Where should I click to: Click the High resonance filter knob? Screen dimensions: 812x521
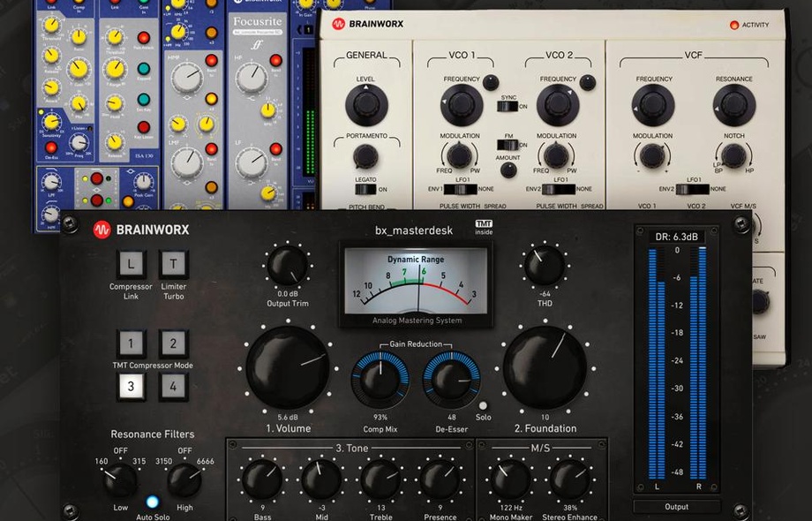click(184, 480)
